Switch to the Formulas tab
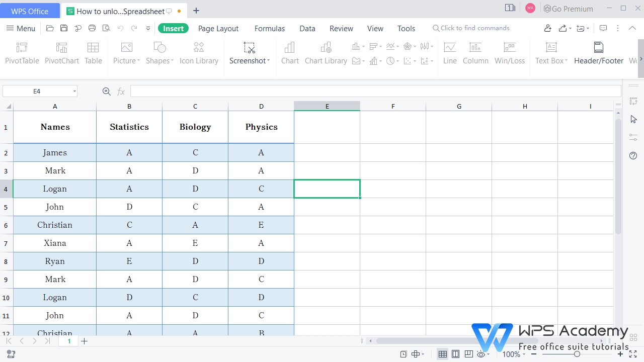The height and width of the screenshot is (362, 644). pyautogui.click(x=269, y=28)
